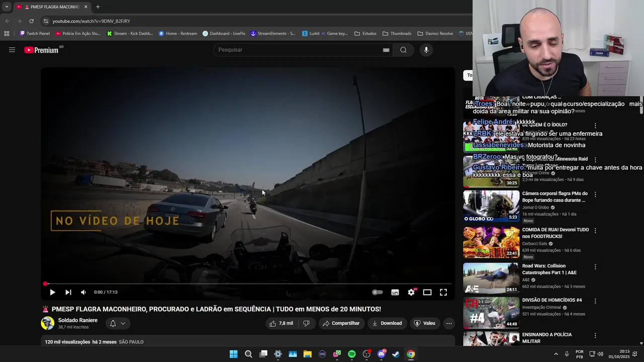Open Jornal O Globo channel name

[535, 207]
